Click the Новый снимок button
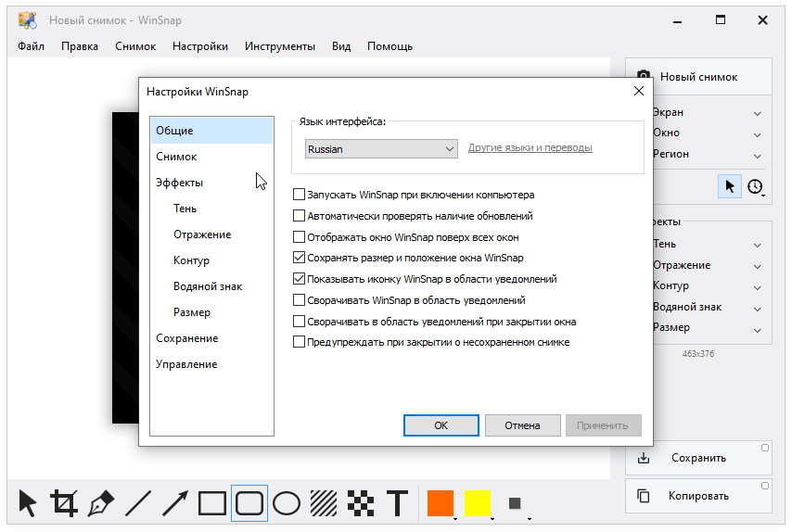Viewport: 792px width, 532px height. tap(698, 77)
